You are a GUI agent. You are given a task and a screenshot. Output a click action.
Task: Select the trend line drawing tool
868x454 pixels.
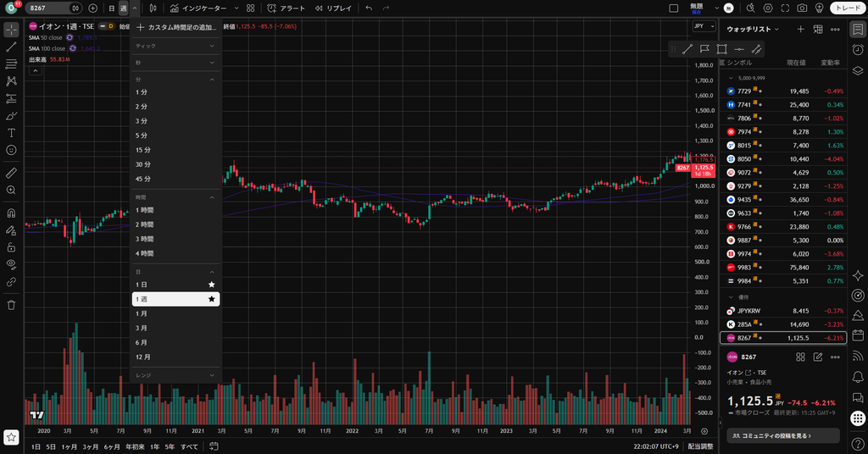11,47
